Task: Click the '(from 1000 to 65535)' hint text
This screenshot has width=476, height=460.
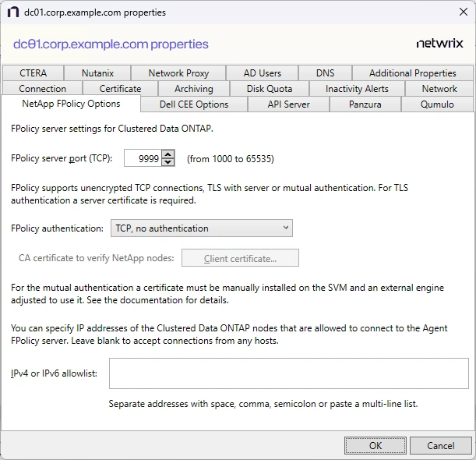Action: (x=231, y=158)
